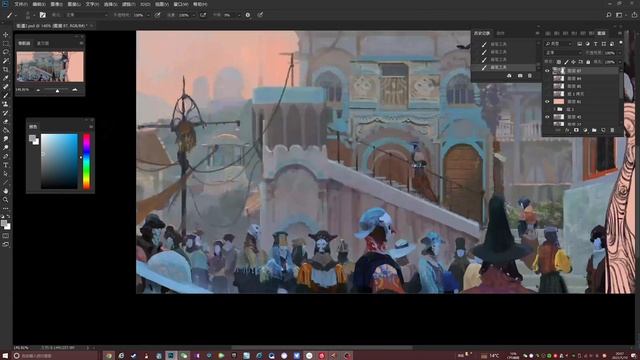Select the Rectangular Marquee tool
The height and width of the screenshot is (360, 640).
[6, 43]
